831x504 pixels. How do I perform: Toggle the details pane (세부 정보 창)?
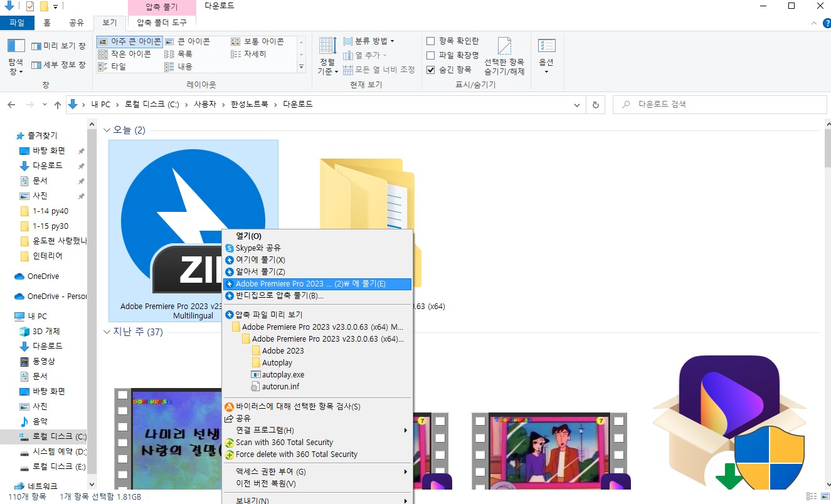click(58, 65)
